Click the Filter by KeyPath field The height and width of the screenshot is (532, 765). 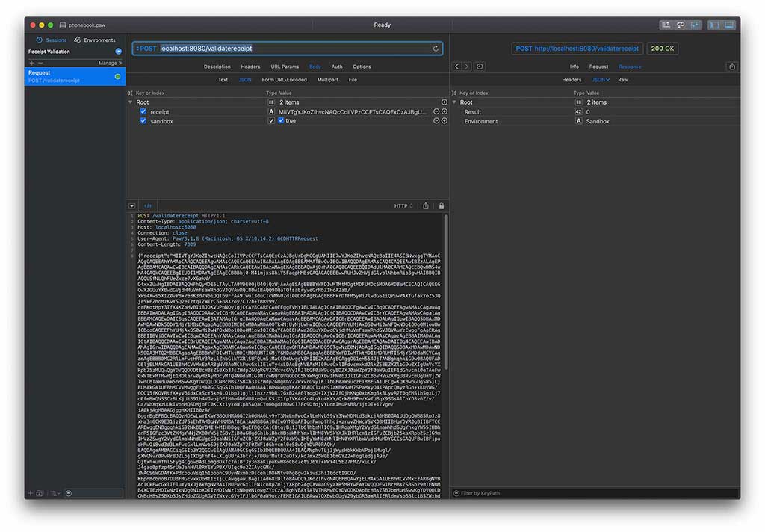(x=598, y=493)
